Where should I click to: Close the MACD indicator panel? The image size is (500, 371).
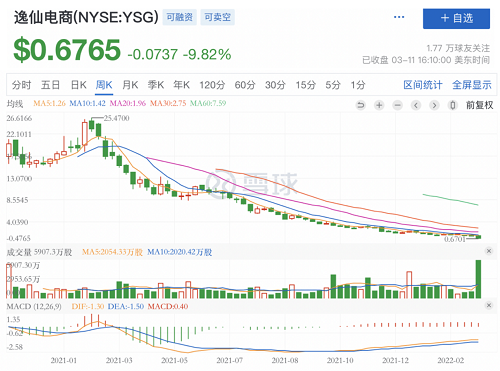click(x=489, y=305)
